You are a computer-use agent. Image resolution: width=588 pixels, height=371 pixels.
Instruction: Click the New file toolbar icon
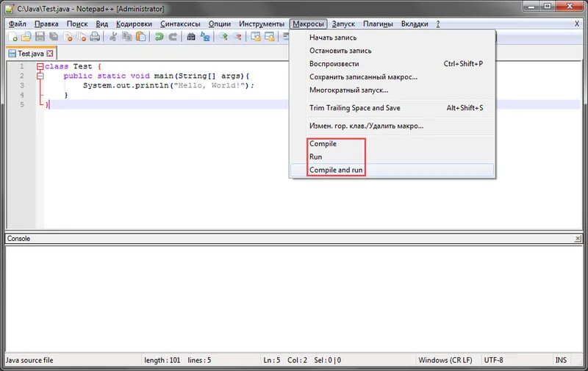[13, 37]
